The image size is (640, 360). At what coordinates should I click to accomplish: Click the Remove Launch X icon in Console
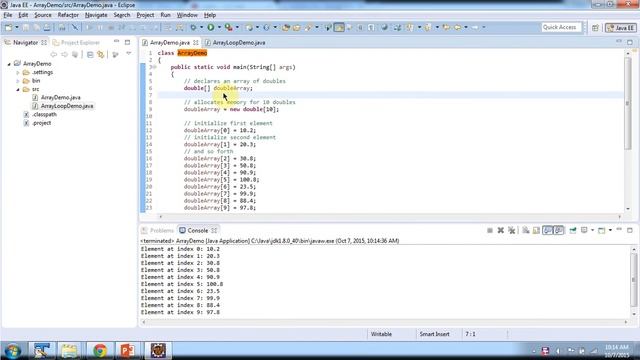point(500,231)
